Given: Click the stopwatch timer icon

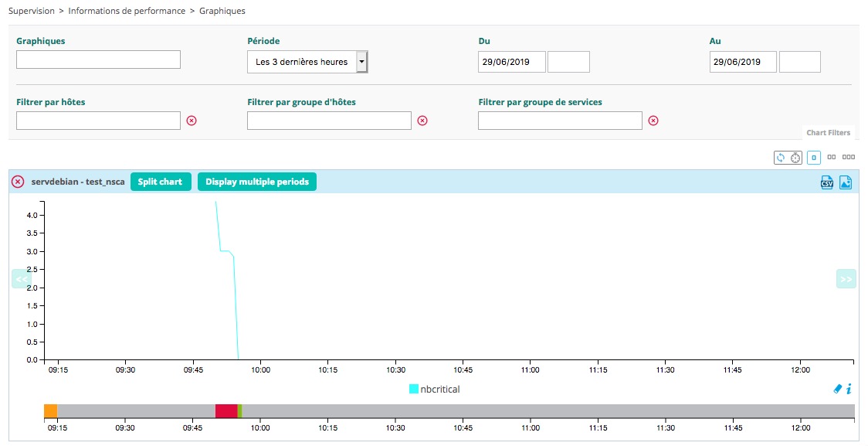Looking at the screenshot, I should pyautogui.click(x=795, y=158).
